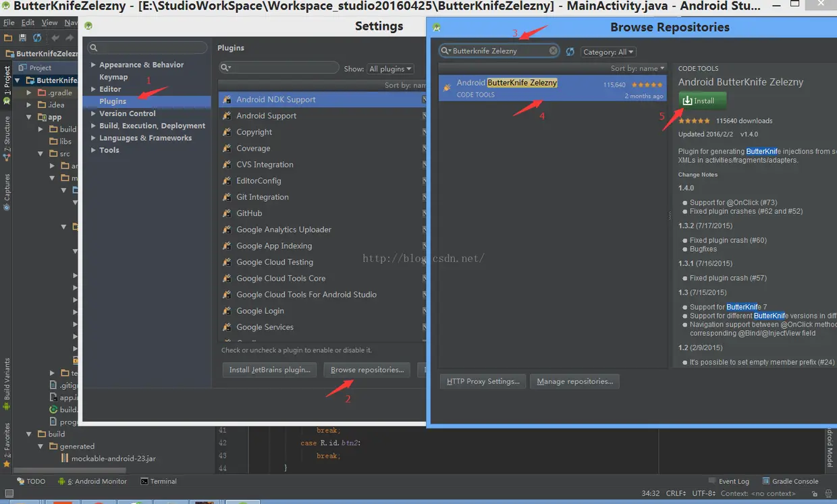837x504 pixels.
Task: Focus the Settings categories search field
Action: coord(148,48)
